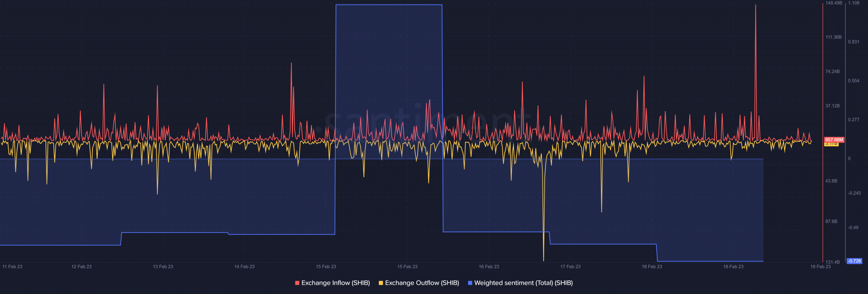Click the red 657.88M inflow value tag

pos(834,140)
